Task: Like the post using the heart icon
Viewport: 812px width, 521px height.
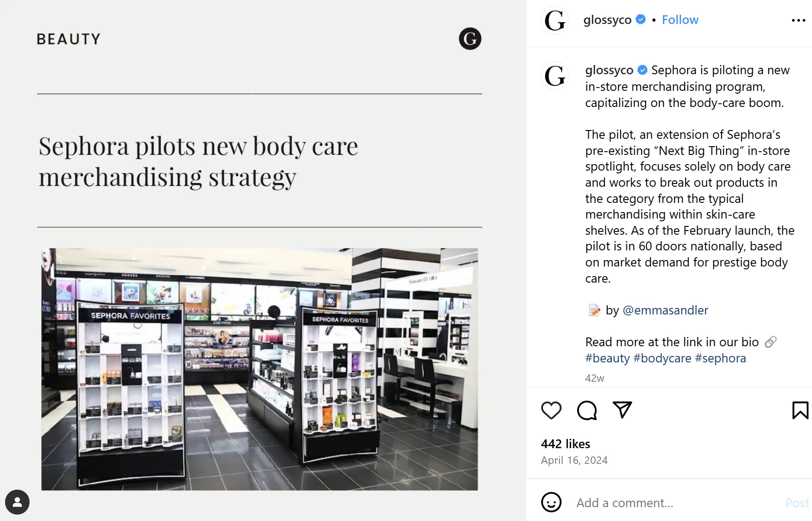Action: pyautogui.click(x=551, y=410)
